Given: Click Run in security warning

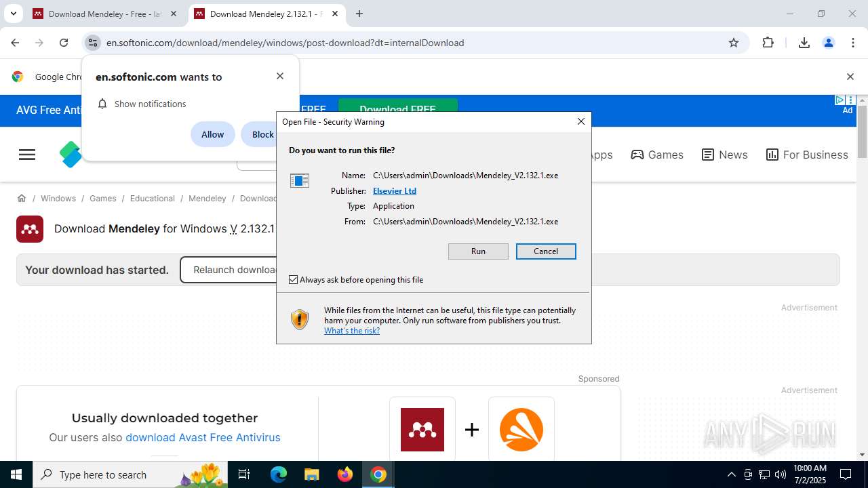Looking at the screenshot, I should click(x=478, y=251).
